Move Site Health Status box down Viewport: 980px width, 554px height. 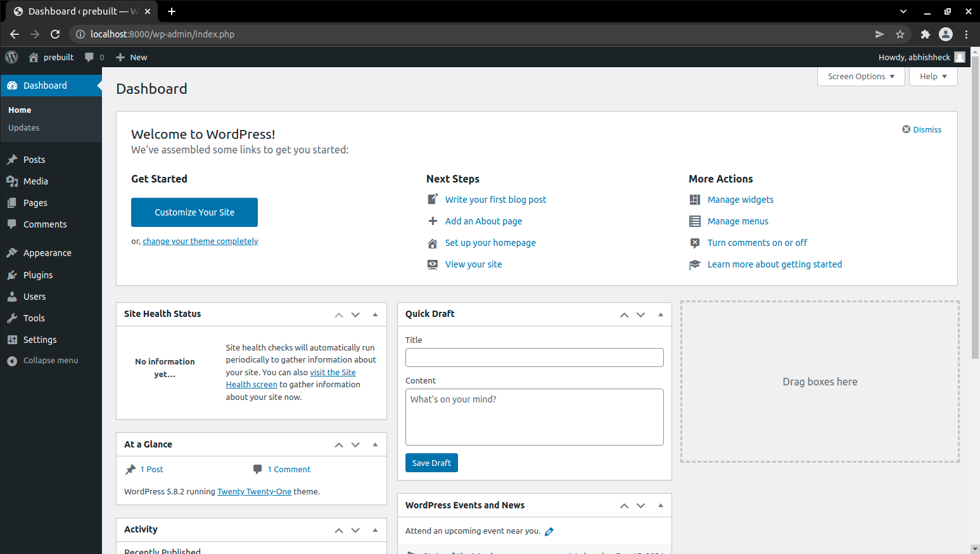point(355,314)
